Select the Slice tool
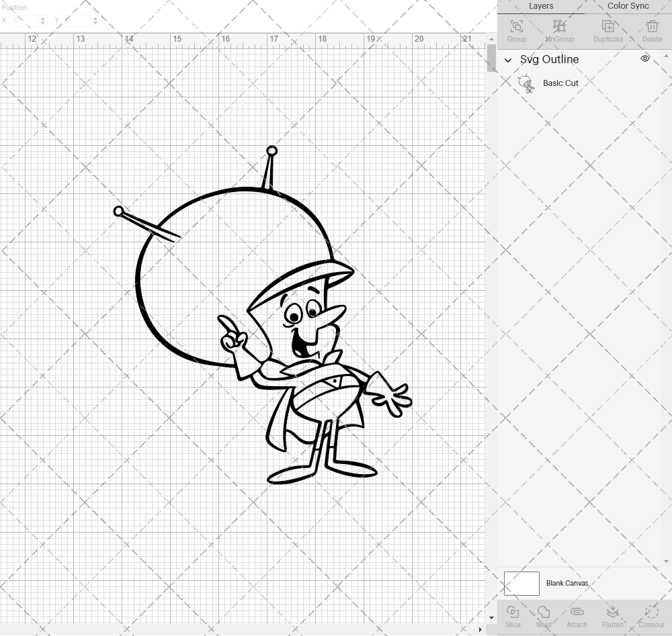 [513, 617]
